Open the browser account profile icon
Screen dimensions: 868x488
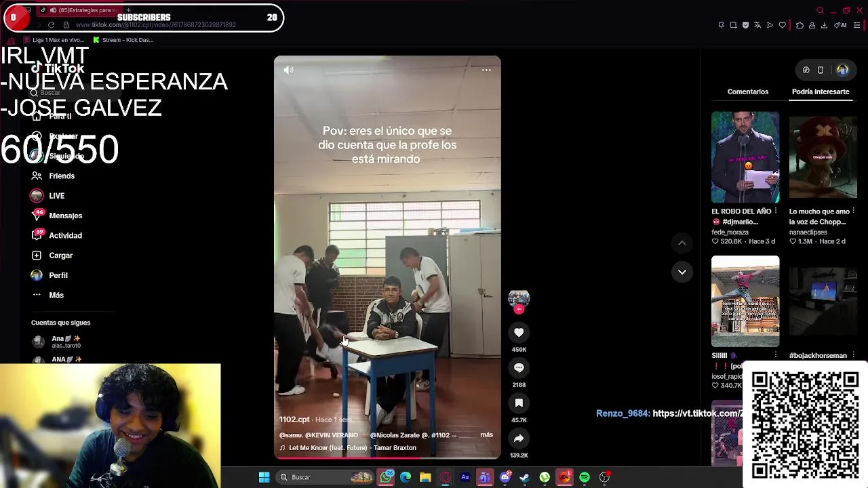(x=812, y=25)
